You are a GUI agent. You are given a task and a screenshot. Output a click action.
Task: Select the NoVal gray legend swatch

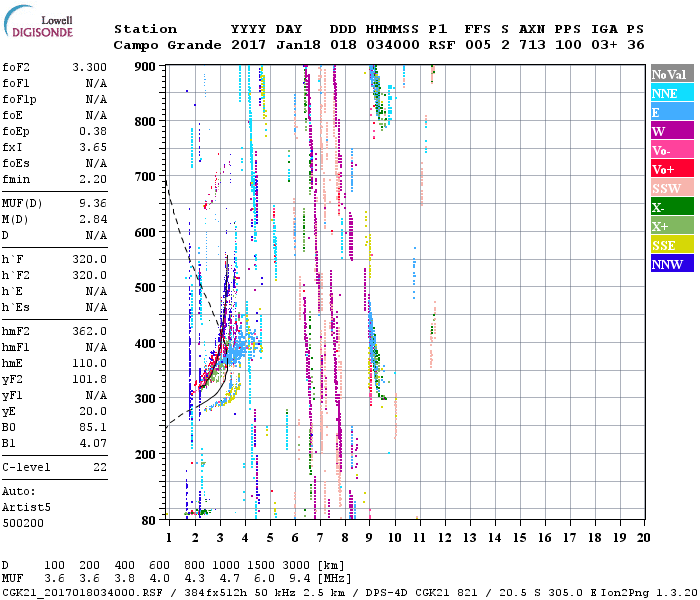pos(672,73)
